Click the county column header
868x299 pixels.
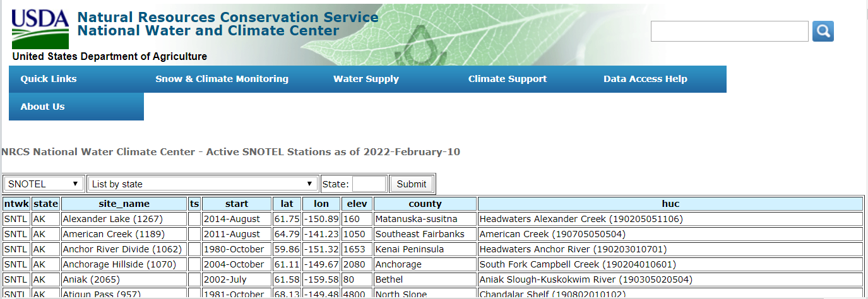tap(425, 204)
